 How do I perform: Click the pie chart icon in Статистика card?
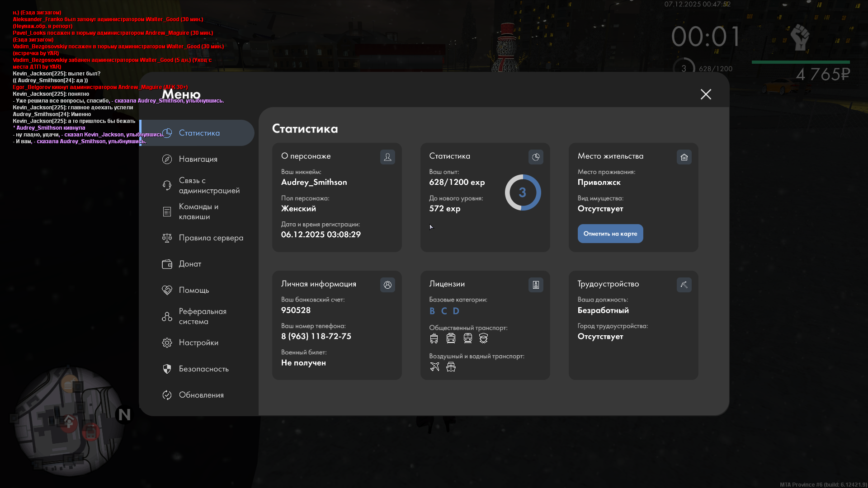pyautogui.click(x=536, y=157)
